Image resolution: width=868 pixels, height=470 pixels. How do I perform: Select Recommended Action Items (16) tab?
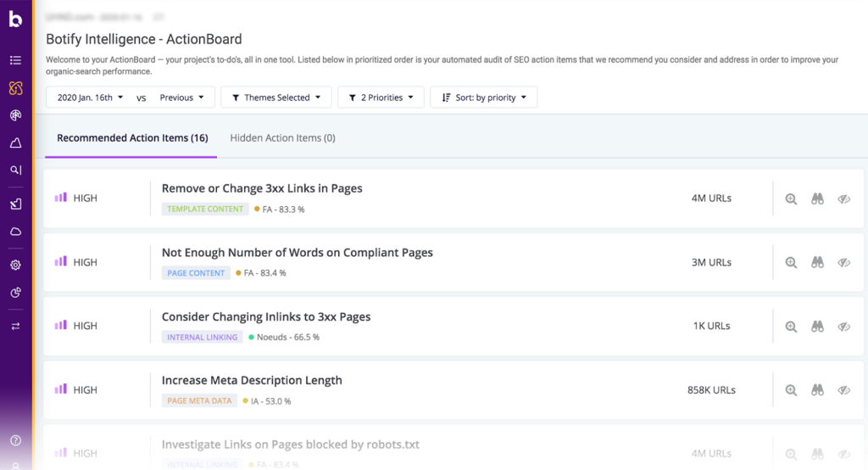click(132, 138)
